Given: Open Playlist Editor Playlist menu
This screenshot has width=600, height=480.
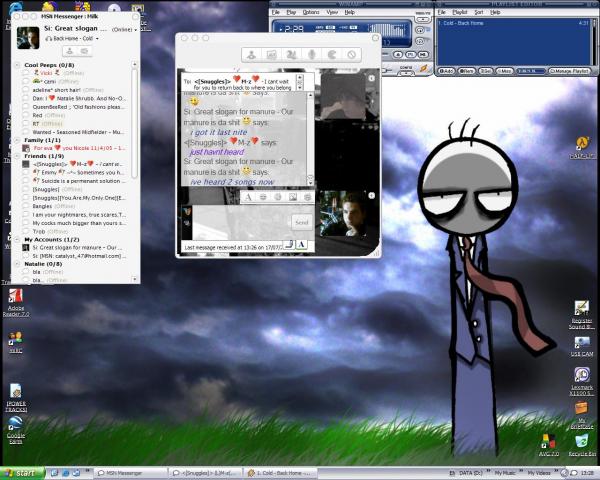Looking at the screenshot, I should click(460, 12).
